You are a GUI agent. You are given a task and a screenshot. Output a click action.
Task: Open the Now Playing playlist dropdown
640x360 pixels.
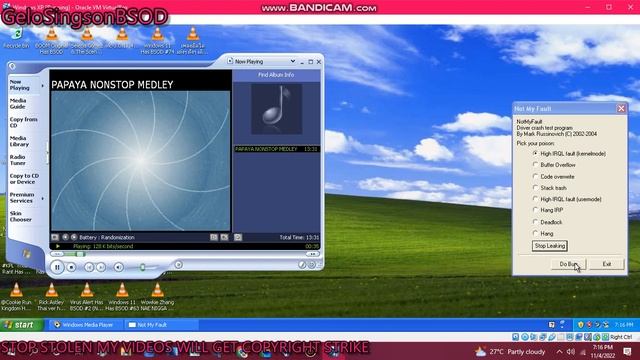pos(293,61)
